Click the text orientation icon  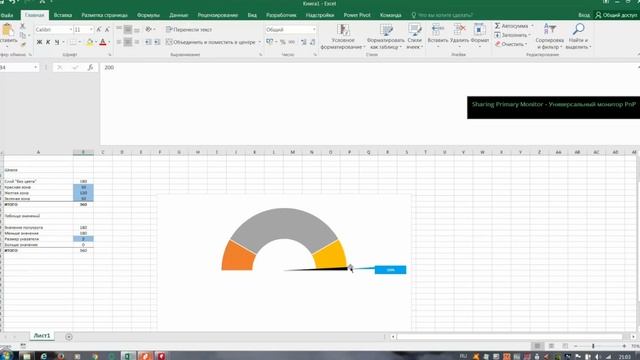click(x=149, y=29)
